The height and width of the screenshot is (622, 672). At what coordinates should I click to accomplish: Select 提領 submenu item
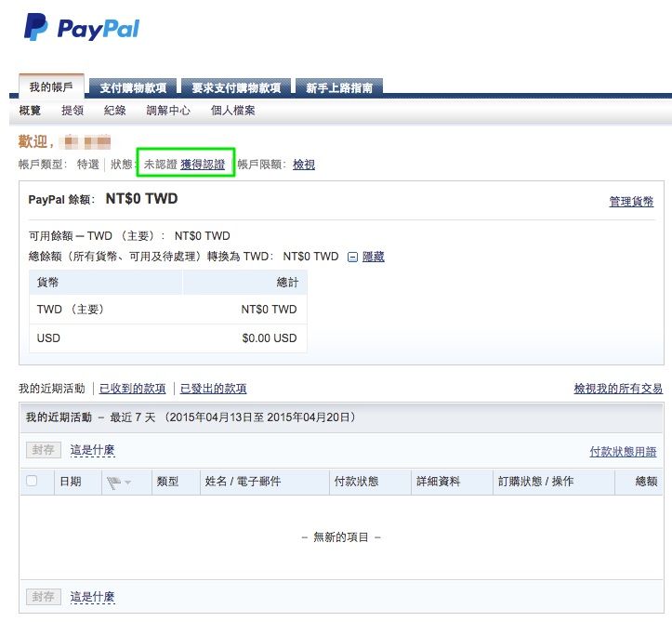coord(72,111)
